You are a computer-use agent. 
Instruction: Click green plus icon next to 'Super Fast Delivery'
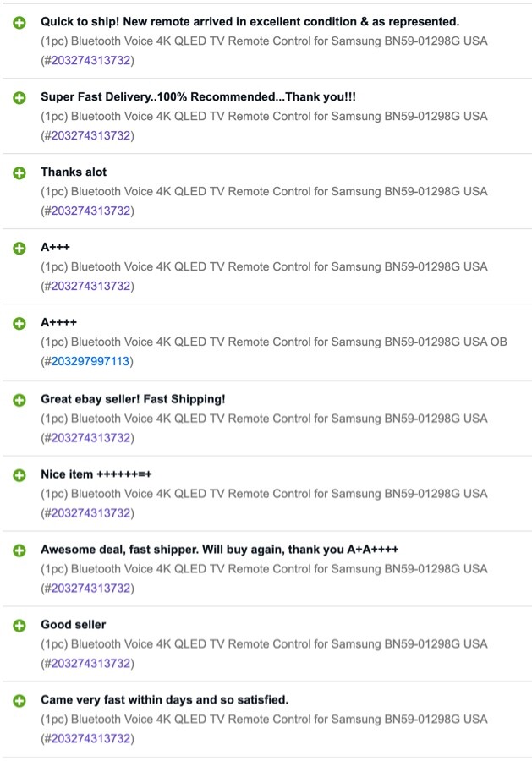coord(19,97)
